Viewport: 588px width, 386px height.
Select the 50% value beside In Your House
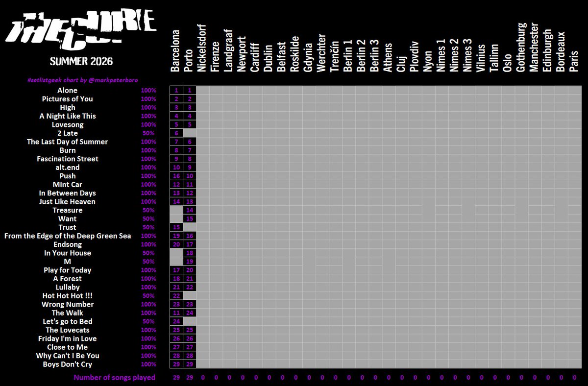pyautogui.click(x=148, y=253)
